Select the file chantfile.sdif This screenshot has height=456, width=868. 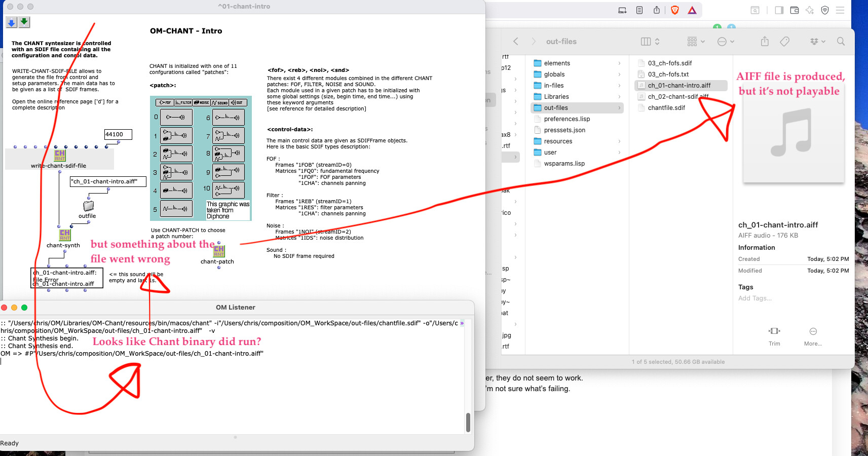pos(681,108)
